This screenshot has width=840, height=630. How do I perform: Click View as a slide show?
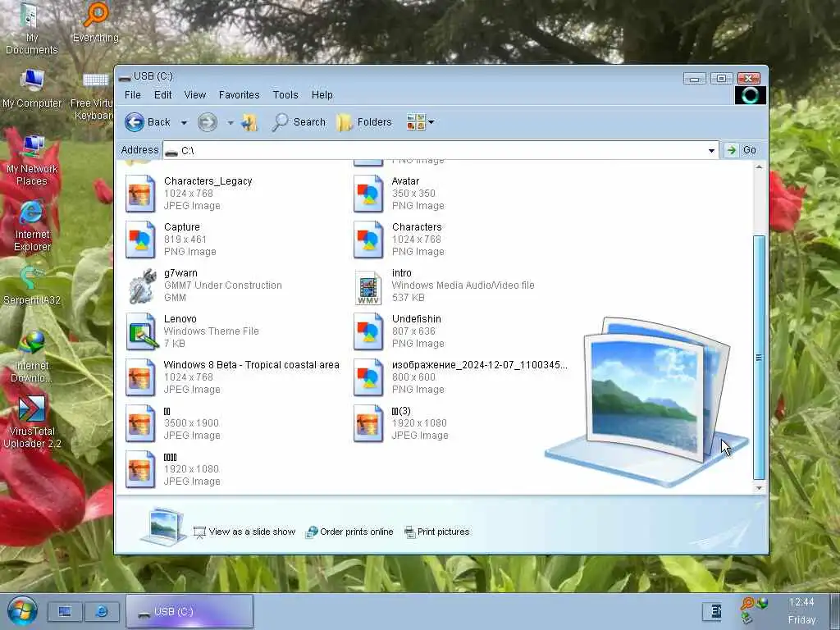click(x=244, y=532)
